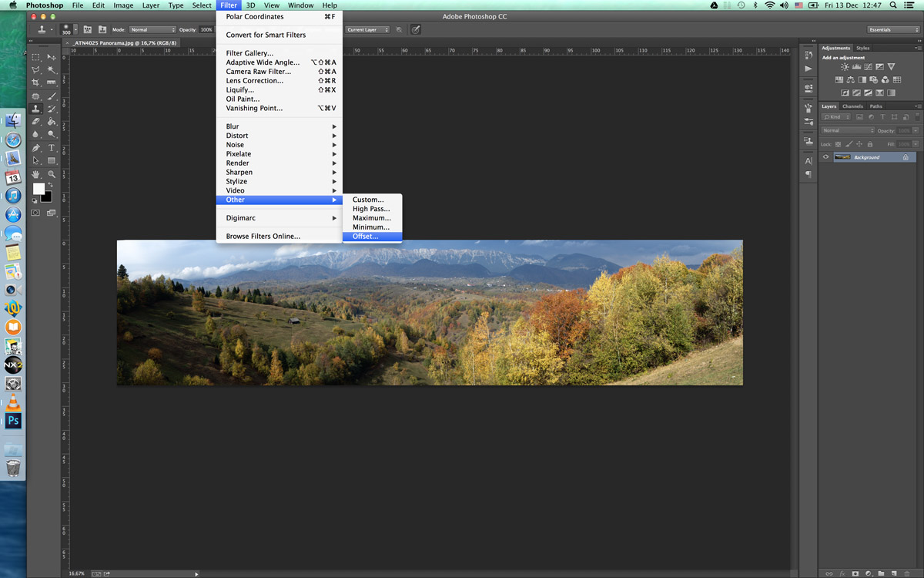The image size is (924, 578).
Task: Hide the Background layer with eye icon
Action: pos(825,157)
